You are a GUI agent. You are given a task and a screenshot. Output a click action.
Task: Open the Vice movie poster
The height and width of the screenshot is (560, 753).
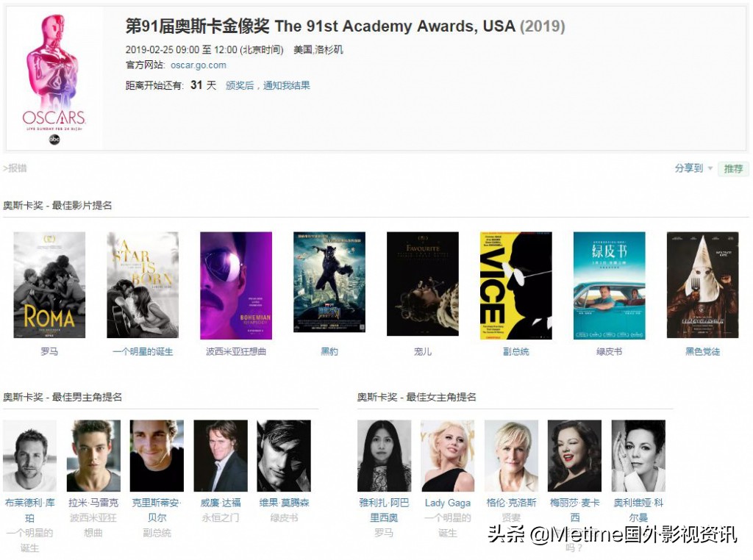(x=515, y=286)
